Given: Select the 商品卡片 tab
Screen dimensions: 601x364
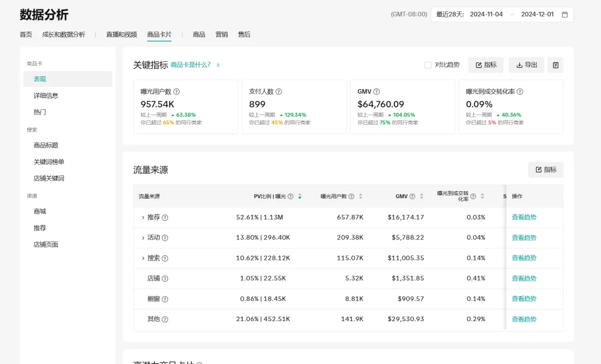Looking at the screenshot, I should (160, 35).
